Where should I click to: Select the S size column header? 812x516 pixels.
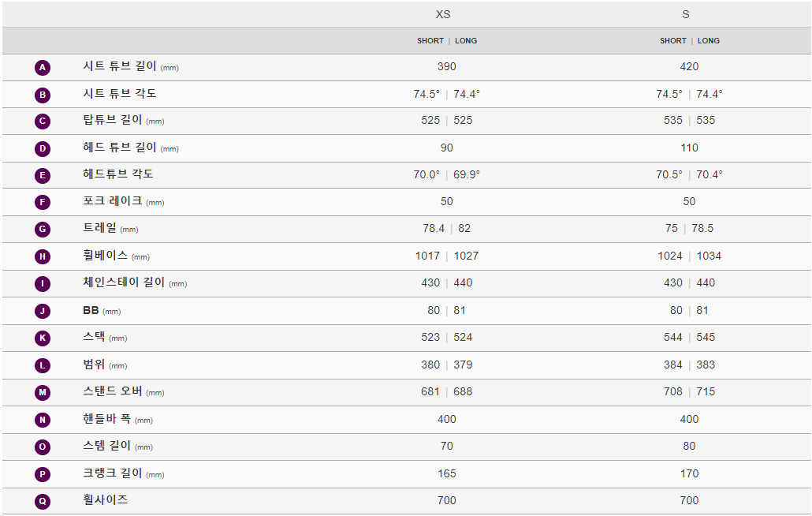coord(686,14)
